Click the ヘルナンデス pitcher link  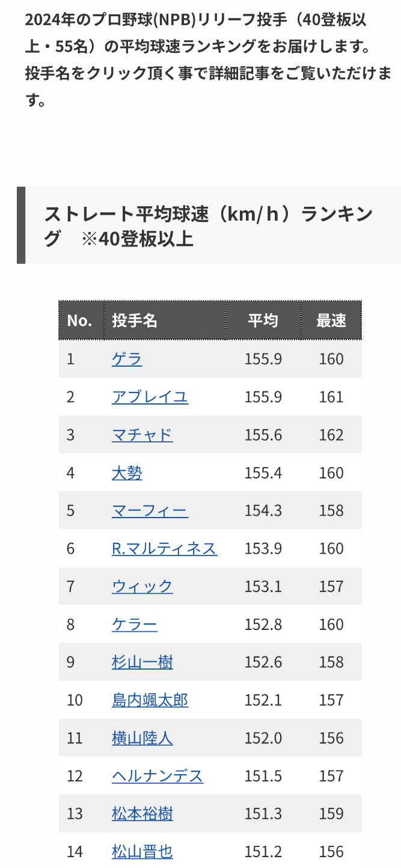click(x=158, y=776)
